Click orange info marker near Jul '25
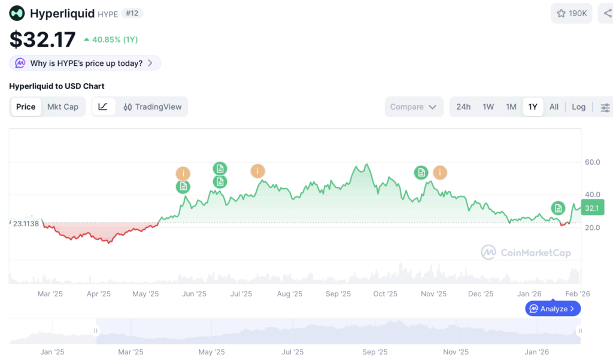613x364 pixels. coord(257,171)
